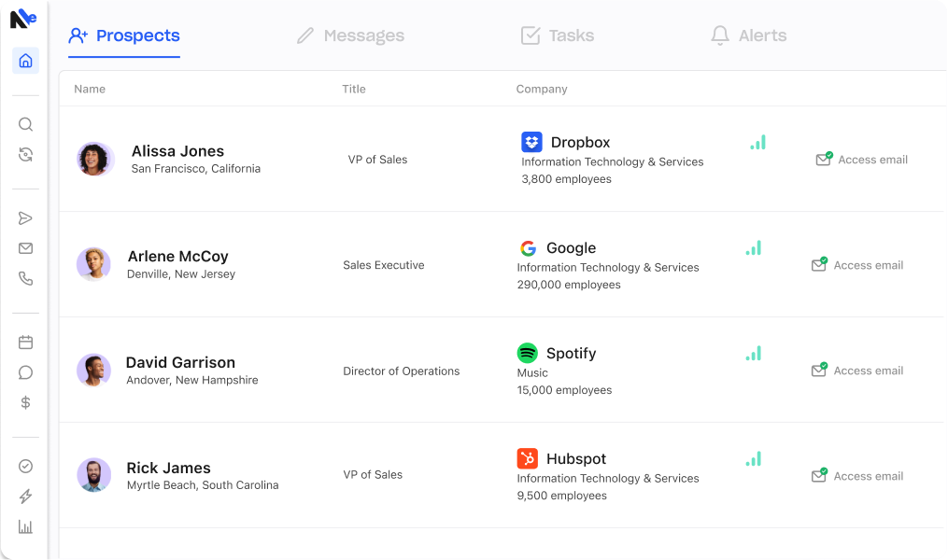Open the Dropbox company link
The width and height of the screenshot is (948, 560).
pos(579,143)
